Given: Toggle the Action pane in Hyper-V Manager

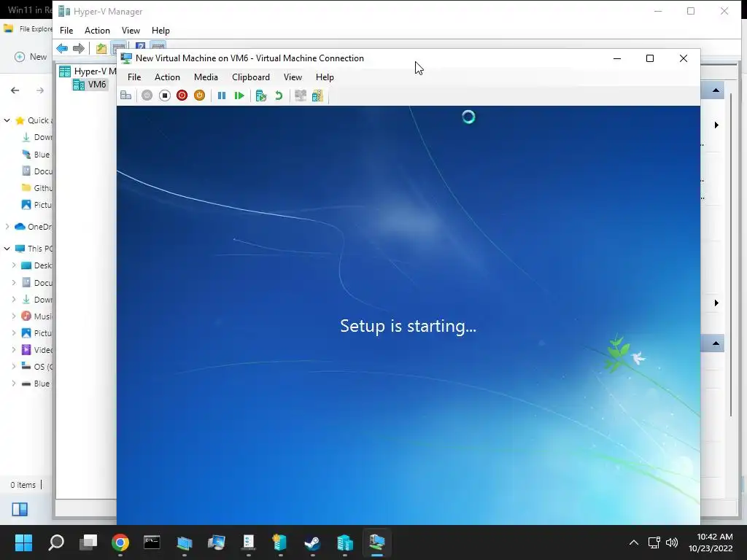Looking at the screenshot, I should pyautogui.click(x=158, y=46).
